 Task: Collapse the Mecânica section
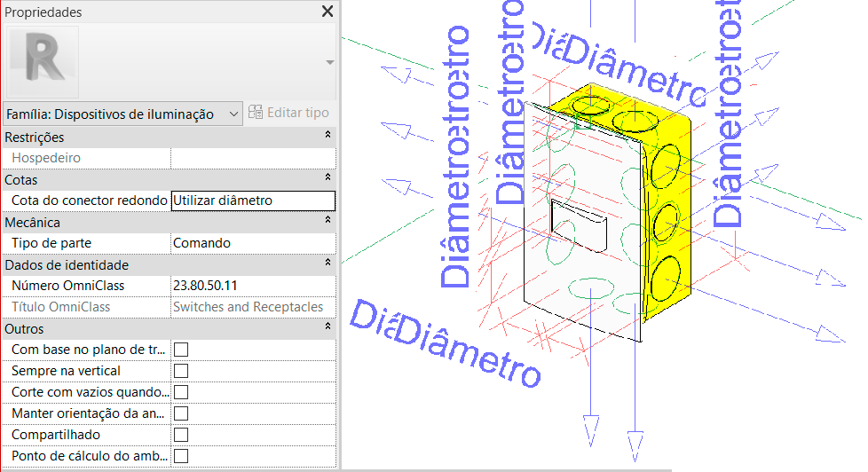(x=327, y=220)
